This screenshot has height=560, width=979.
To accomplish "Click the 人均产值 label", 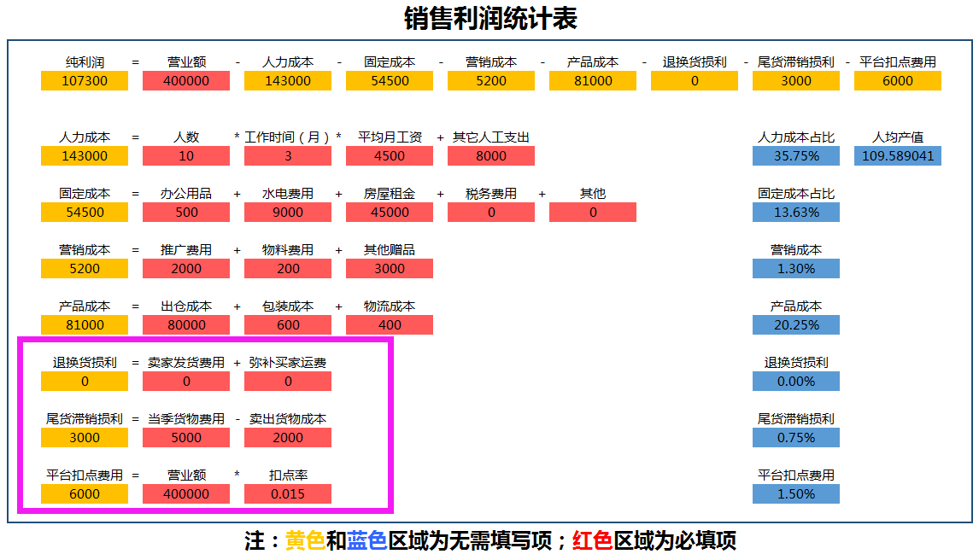I will tap(898, 137).
